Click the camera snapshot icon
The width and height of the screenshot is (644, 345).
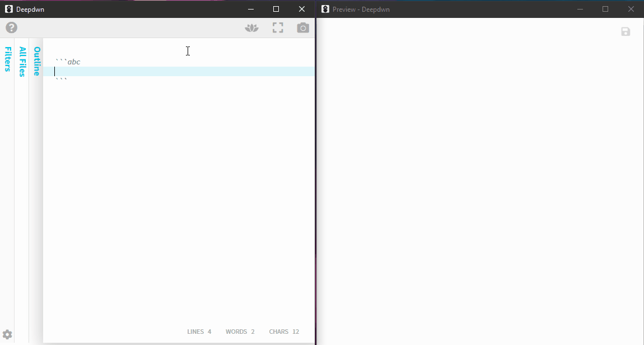coord(303,27)
